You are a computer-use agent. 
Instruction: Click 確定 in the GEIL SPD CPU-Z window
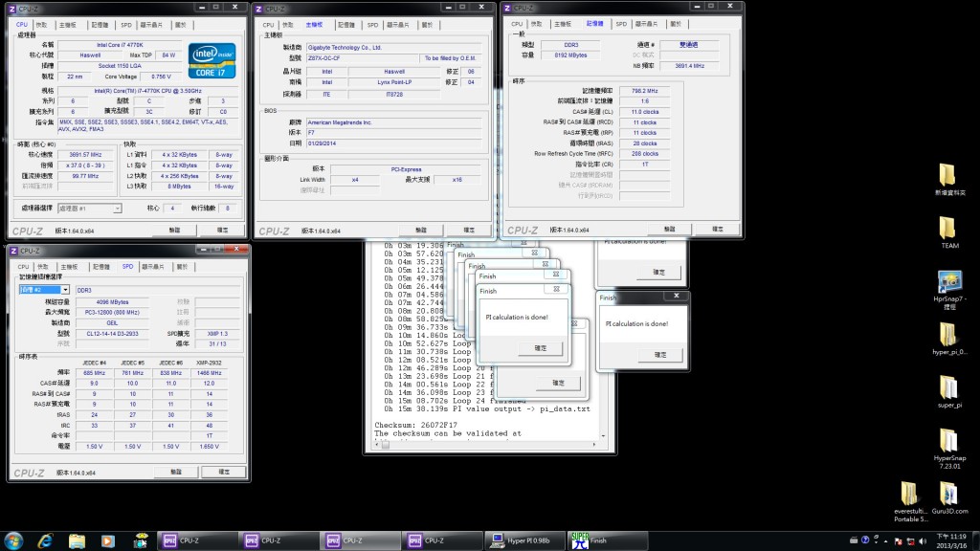click(x=224, y=473)
